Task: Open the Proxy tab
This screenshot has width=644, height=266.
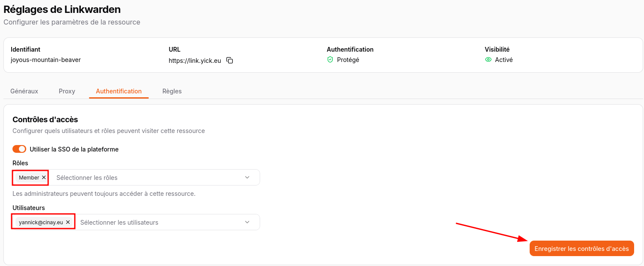Action: pyautogui.click(x=67, y=91)
